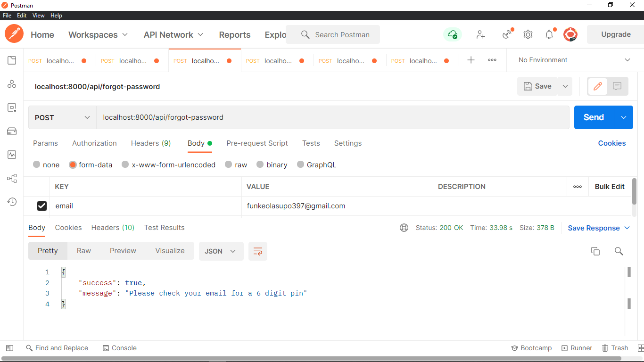The image size is (644, 362).
Task: Open the API Network dropdown
Action: click(173, 35)
